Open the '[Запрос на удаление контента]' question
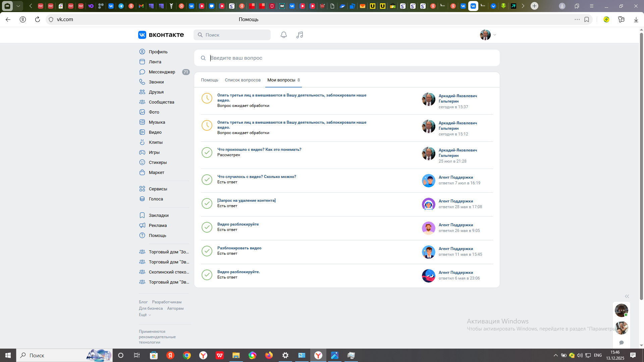Viewport: 644px width, 362px height. coord(246,200)
